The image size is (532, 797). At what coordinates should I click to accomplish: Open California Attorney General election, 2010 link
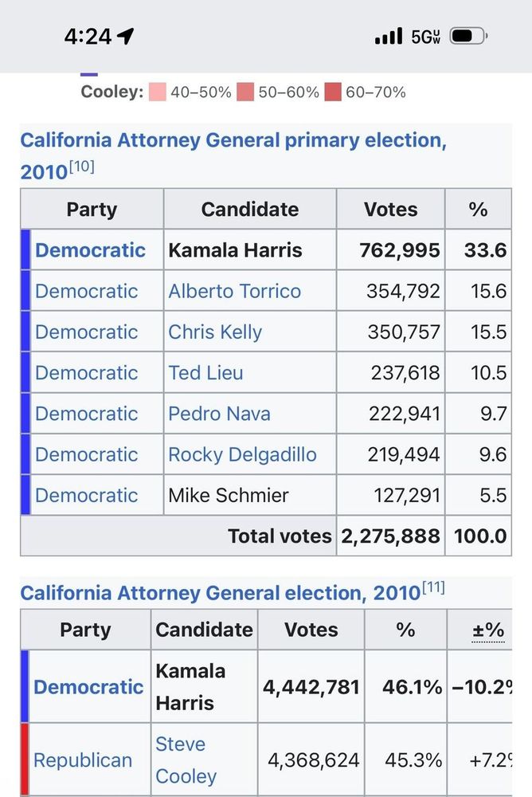(x=220, y=593)
